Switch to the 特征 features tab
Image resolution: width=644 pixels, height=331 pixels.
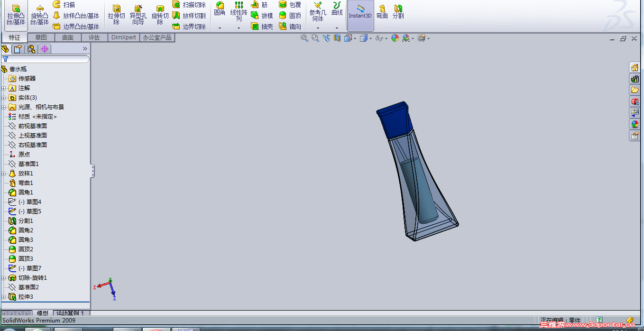[14, 37]
